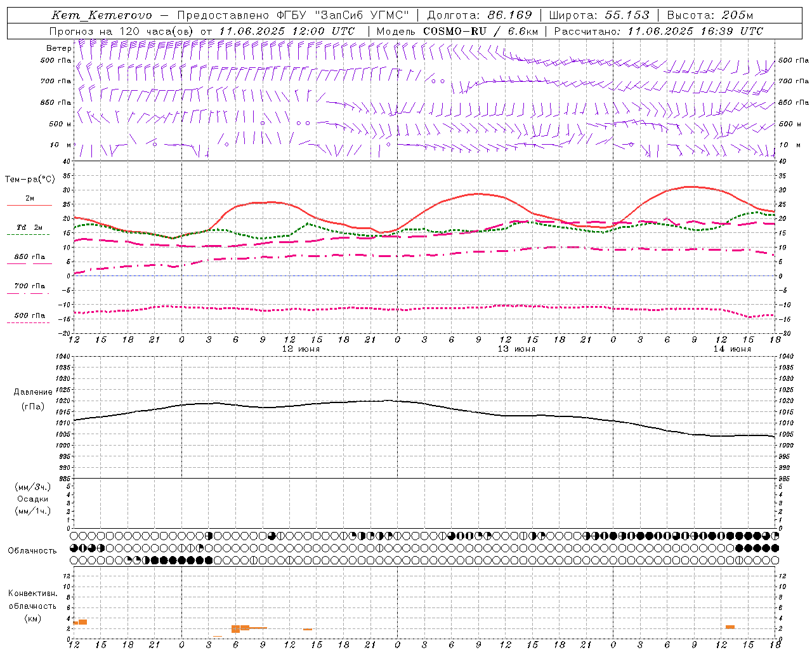Click the Давление pressure panel label
Image resolution: width=812 pixels, height=650 pixels.
point(32,392)
